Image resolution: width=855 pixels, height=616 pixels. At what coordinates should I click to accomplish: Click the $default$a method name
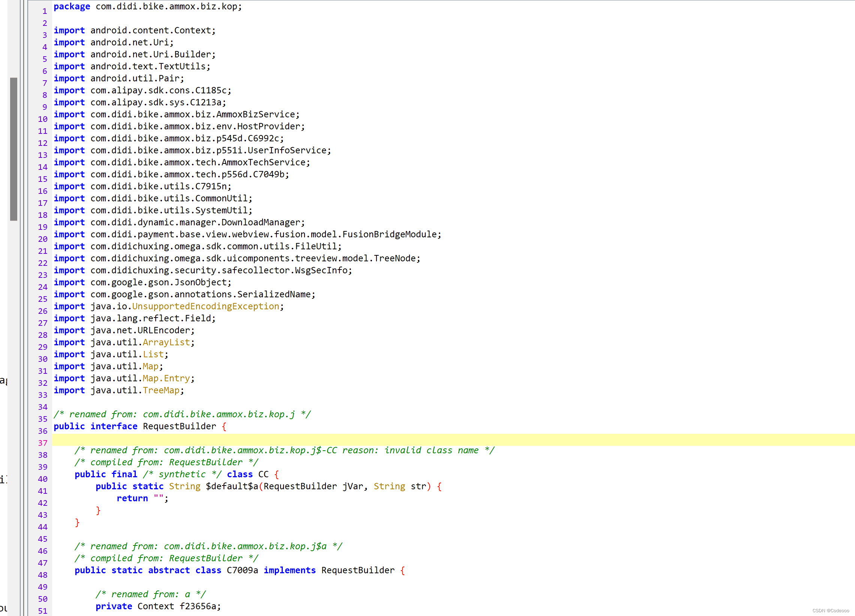click(x=231, y=486)
